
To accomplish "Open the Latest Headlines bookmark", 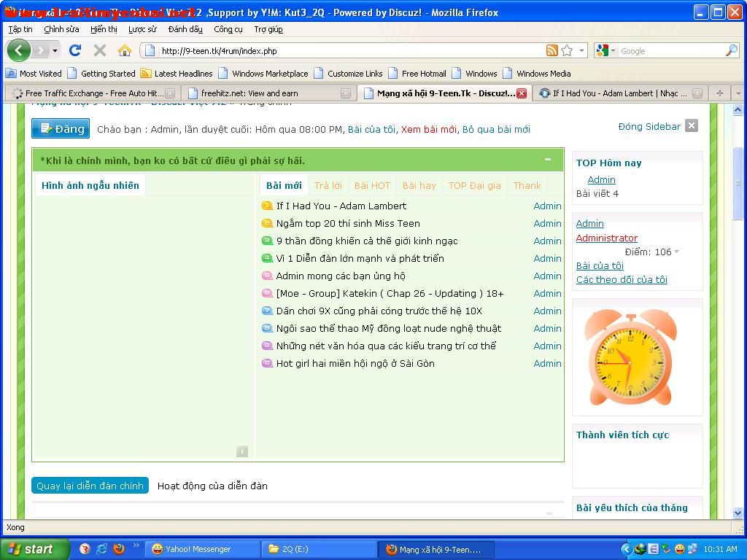I will point(177,74).
